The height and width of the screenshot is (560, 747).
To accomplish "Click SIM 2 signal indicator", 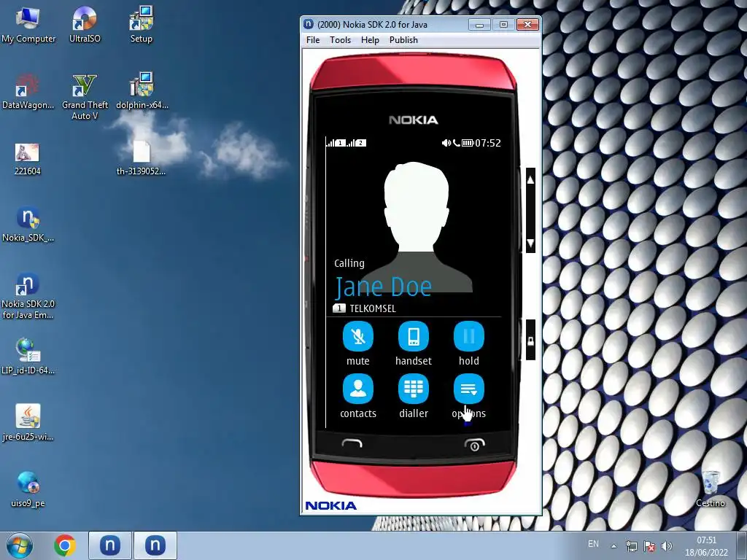I will pyautogui.click(x=357, y=142).
